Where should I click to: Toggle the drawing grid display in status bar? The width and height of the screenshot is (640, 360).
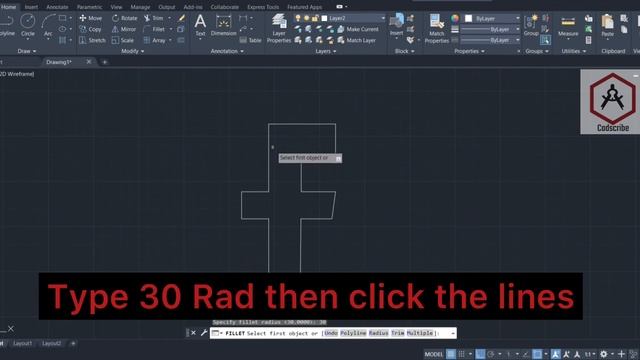(x=451, y=354)
